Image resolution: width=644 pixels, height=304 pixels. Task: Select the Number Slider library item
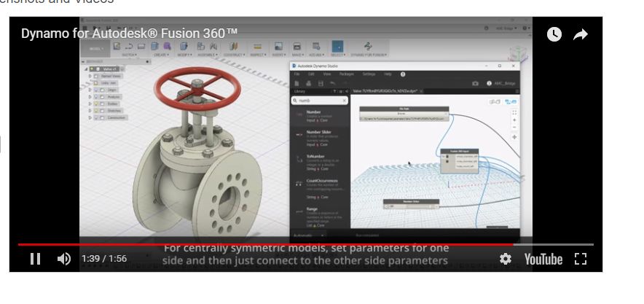point(321,139)
